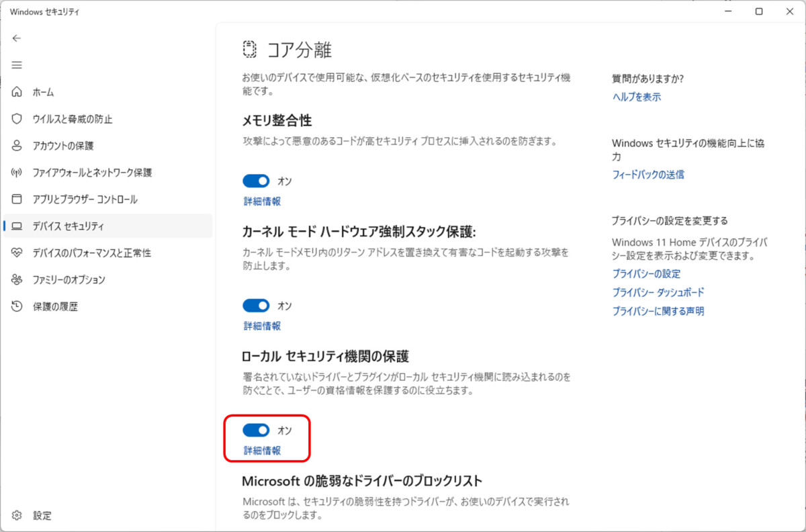
Task: Click the shield icon for ウイルスと脅威の防止
Action: pos(17,119)
